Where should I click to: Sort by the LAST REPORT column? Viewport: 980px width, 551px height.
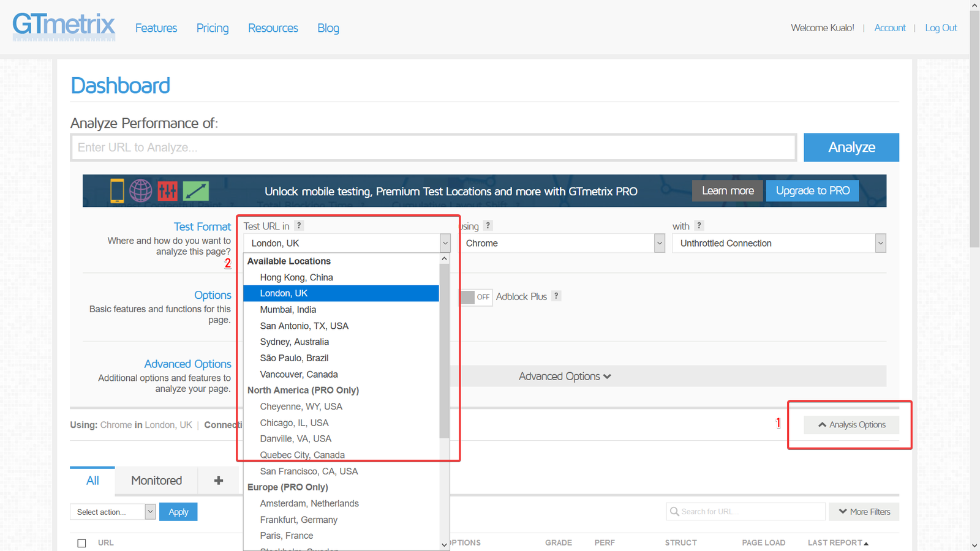point(838,543)
